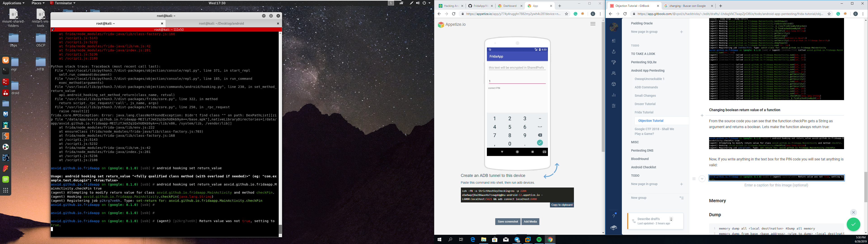
Task: Click the GitBook analytics bar chart icon
Action: (x=614, y=95)
